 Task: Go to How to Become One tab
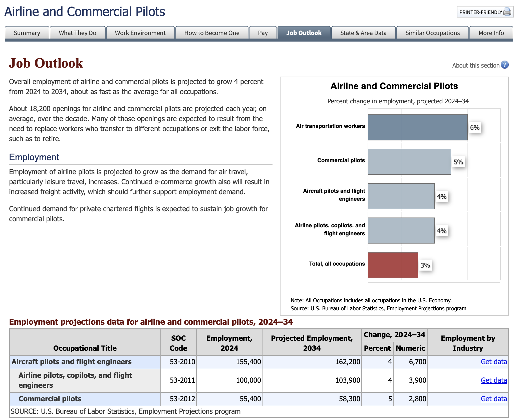coord(212,33)
